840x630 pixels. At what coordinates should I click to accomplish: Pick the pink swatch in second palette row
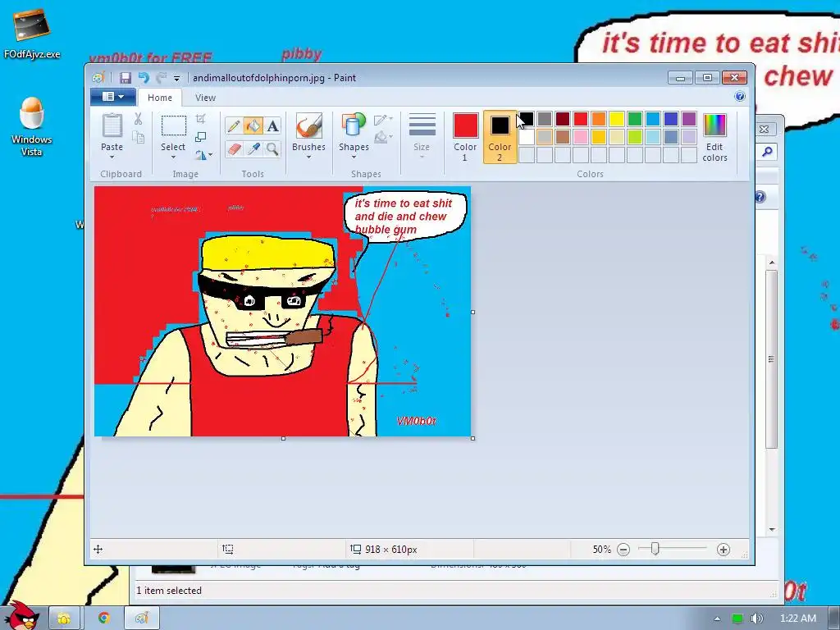(x=581, y=137)
